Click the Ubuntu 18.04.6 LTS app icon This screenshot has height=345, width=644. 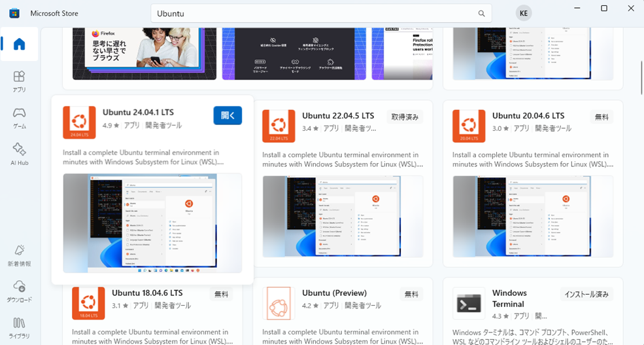pos(88,303)
